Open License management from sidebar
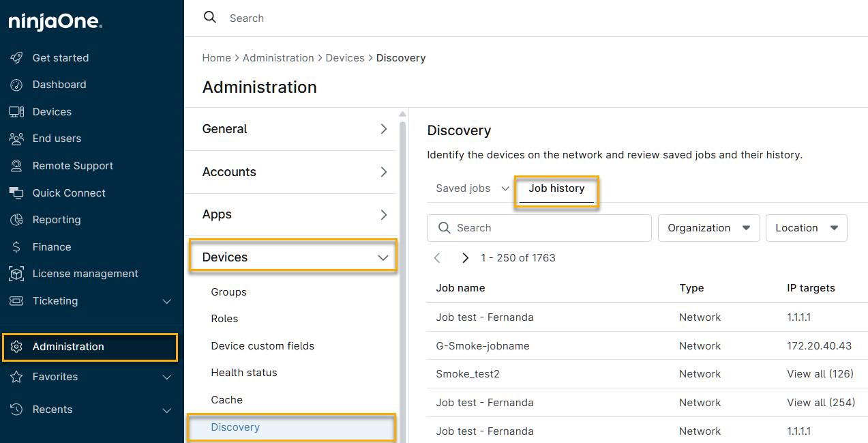Viewport: 868px width, 443px height. pyautogui.click(x=85, y=274)
